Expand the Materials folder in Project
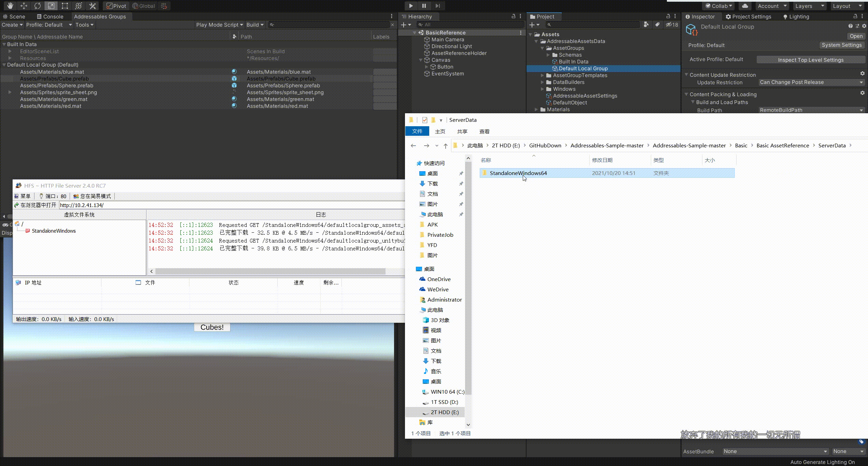The height and width of the screenshot is (466, 868). tap(536, 110)
